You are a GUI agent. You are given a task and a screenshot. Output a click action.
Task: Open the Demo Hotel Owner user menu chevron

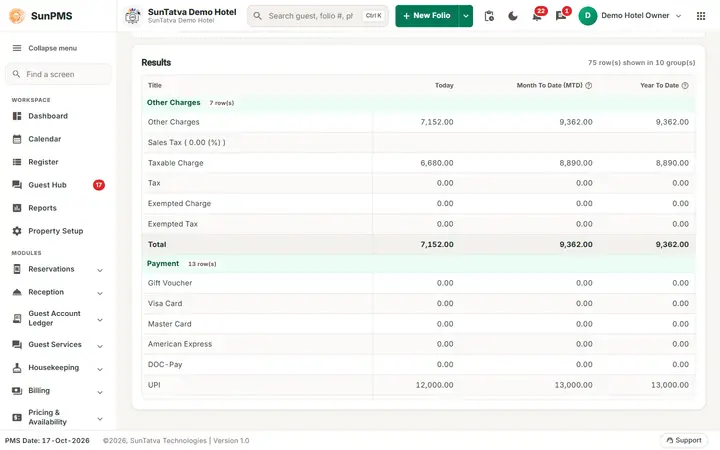tap(678, 16)
